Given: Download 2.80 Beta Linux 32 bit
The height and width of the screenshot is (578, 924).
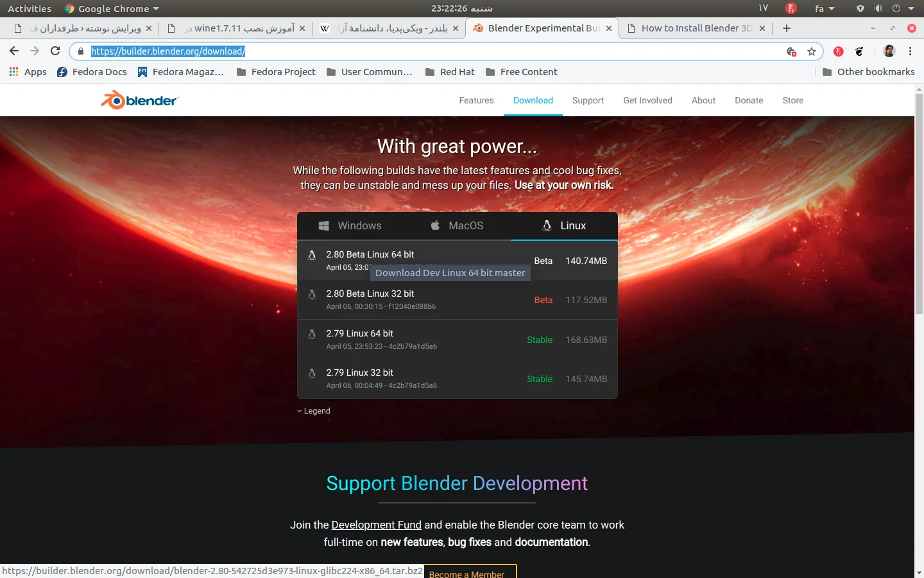Looking at the screenshot, I should (457, 300).
